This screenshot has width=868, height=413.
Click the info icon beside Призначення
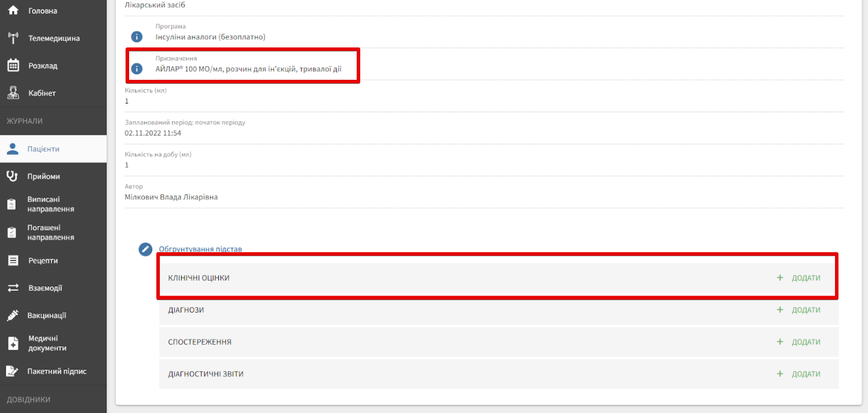coord(136,69)
